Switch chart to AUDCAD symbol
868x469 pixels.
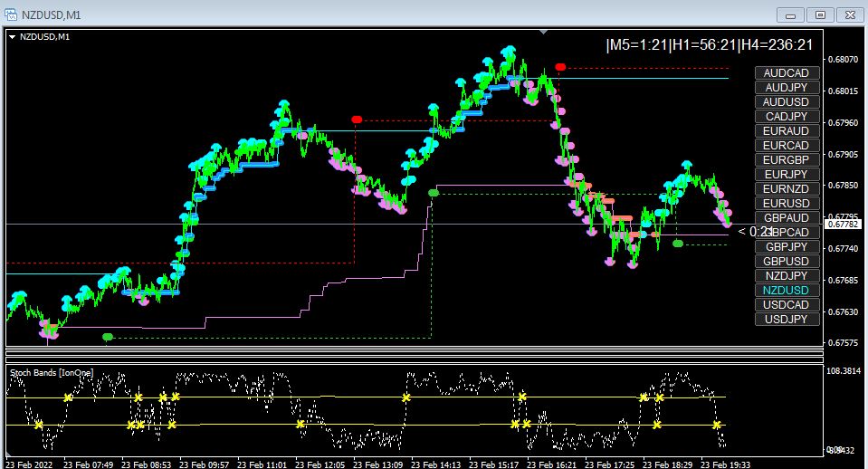(x=787, y=73)
